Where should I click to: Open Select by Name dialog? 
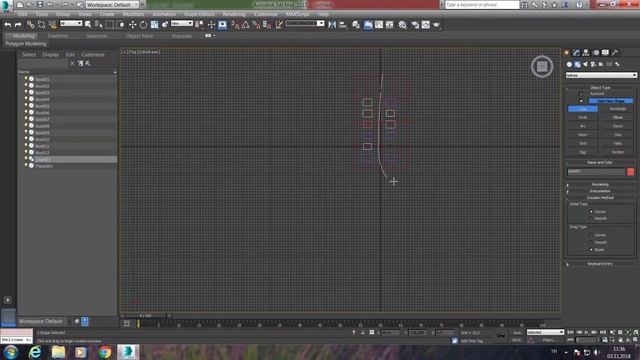point(98,25)
